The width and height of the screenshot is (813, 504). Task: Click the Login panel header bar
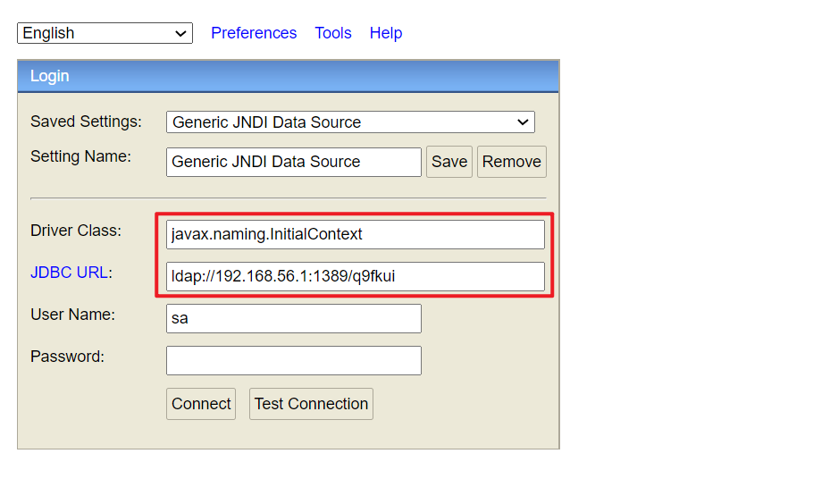click(288, 76)
